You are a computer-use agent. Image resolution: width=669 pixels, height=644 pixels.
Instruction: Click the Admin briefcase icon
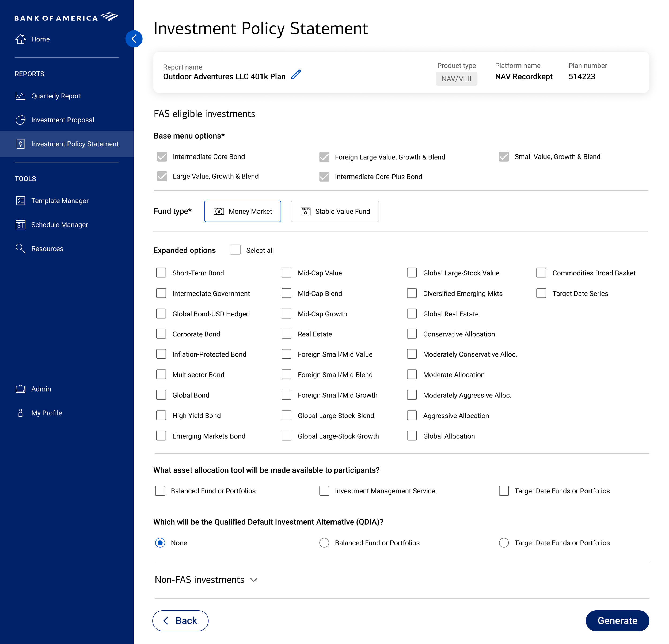coord(21,389)
